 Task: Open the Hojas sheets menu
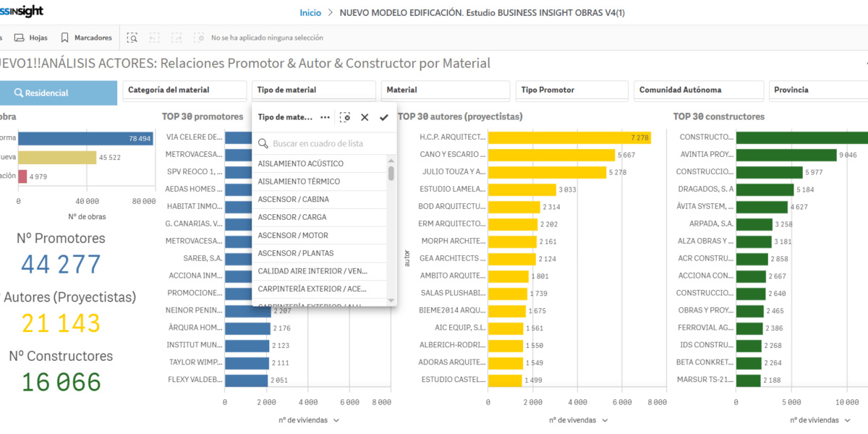[30, 38]
